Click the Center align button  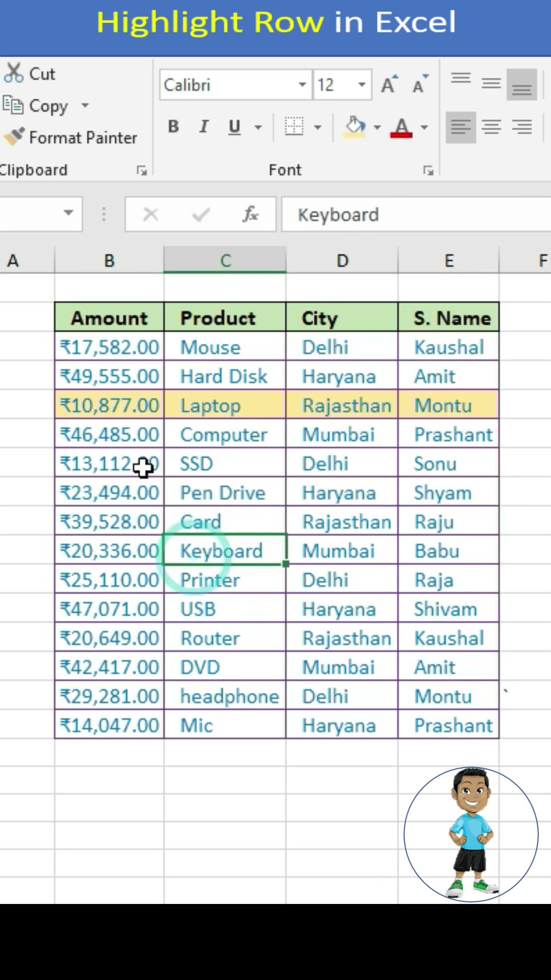(491, 127)
